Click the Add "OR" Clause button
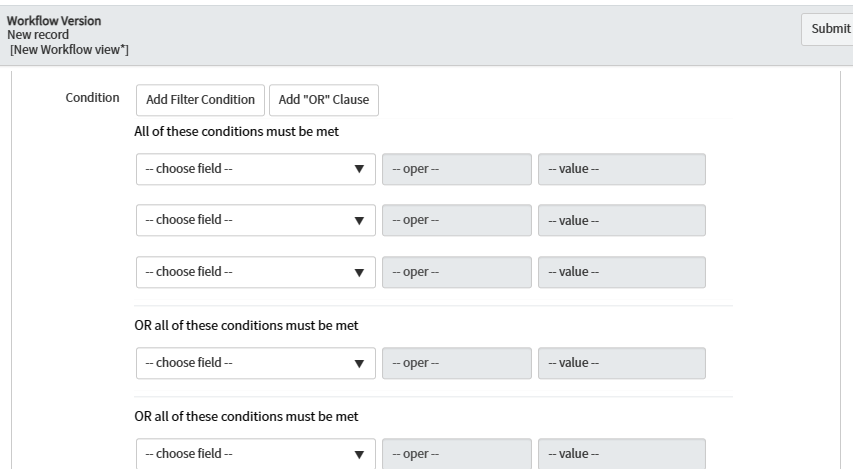Viewport: 853px width, 475px height. point(324,100)
